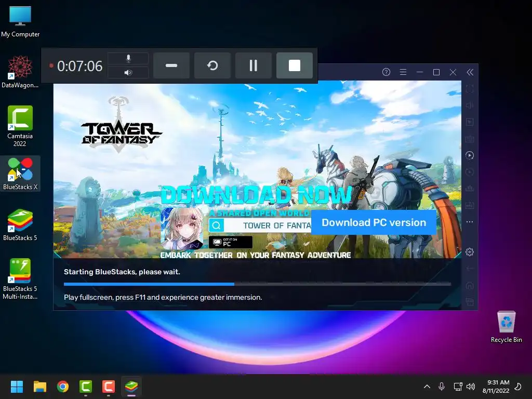
Task: Pause the screen recording
Action: [253, 65]
